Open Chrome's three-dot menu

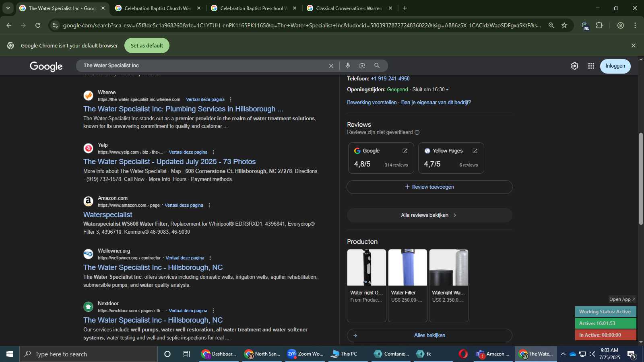click(x=635, y=25)
